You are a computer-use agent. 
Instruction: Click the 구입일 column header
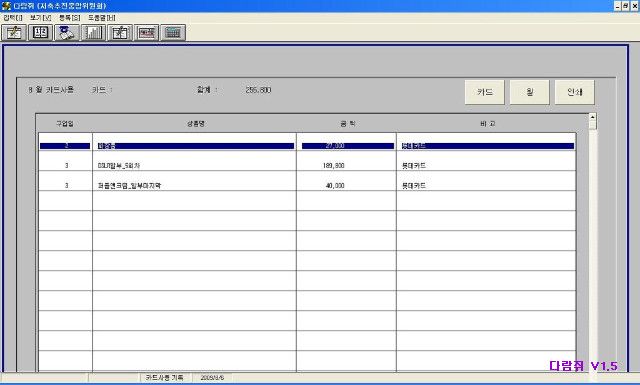point(65,123)
